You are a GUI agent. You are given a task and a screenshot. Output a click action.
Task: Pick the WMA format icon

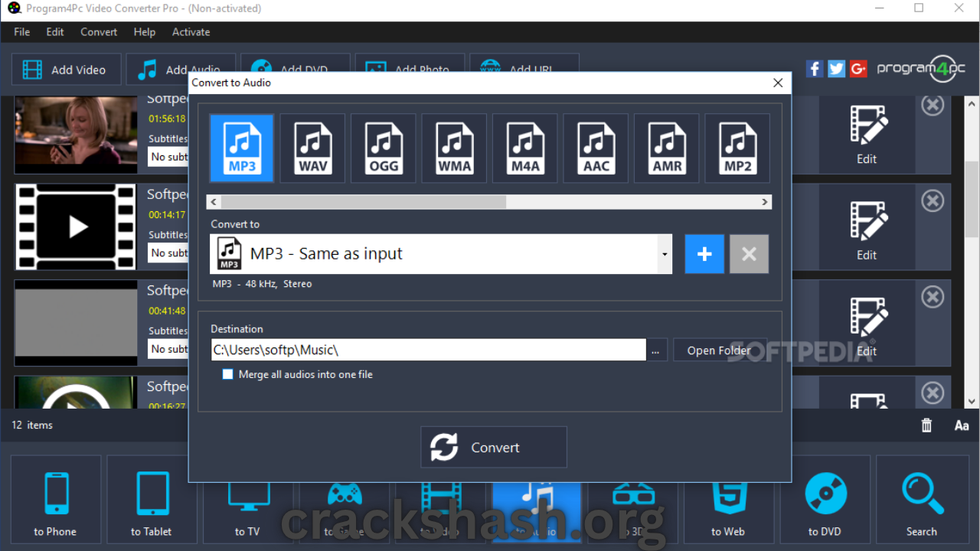[454, 148]
